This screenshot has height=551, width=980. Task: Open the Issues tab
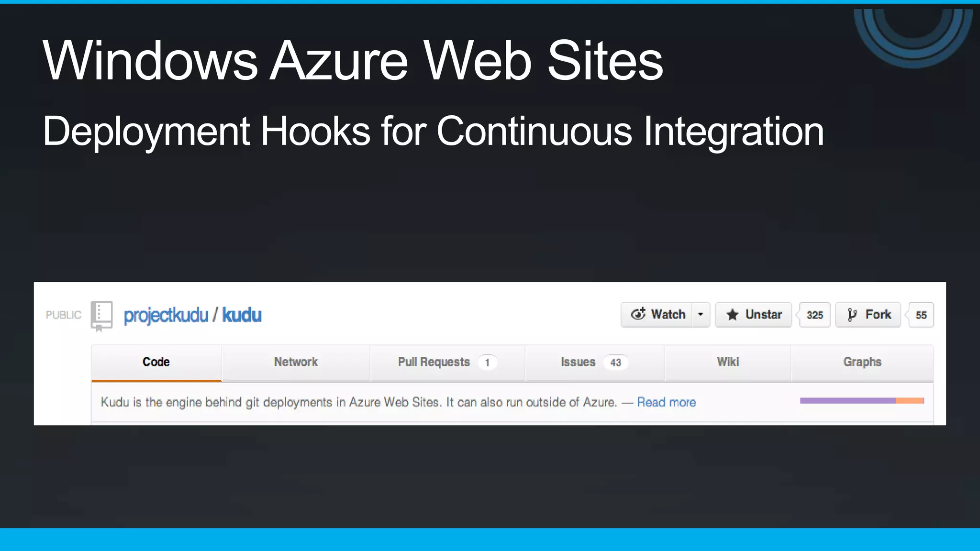pyautogui.click(x=594, y=363)
